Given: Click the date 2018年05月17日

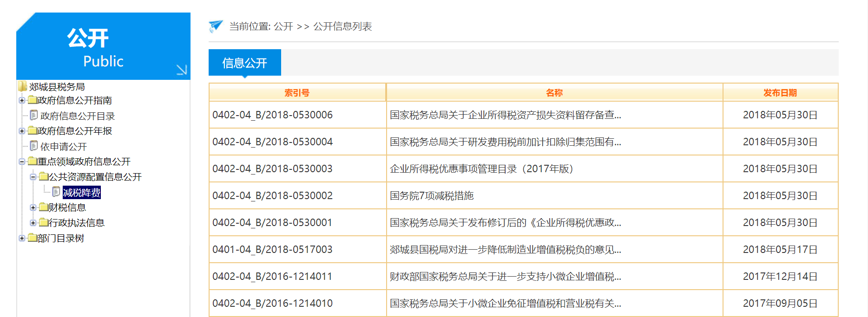Looking at the screenshot, I should click(780, 249).
